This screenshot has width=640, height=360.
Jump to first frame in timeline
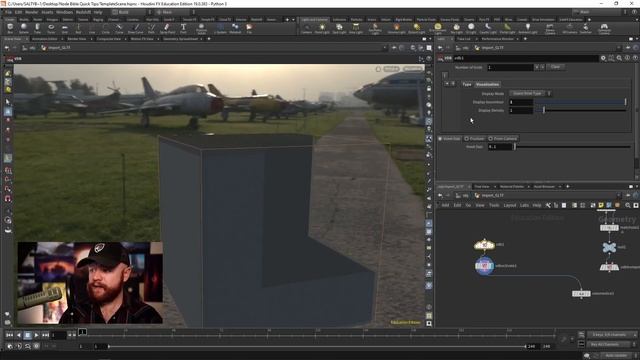9,335
